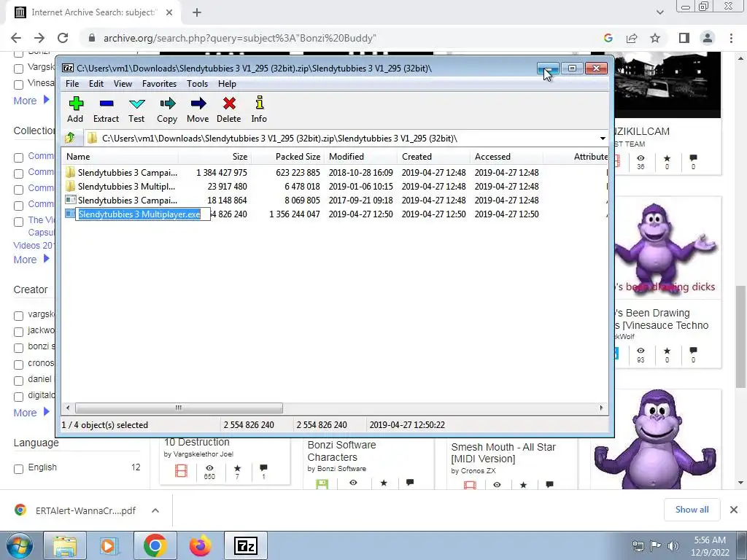
Task: Open Firefox from the taskbar
Action: (200, 545)
